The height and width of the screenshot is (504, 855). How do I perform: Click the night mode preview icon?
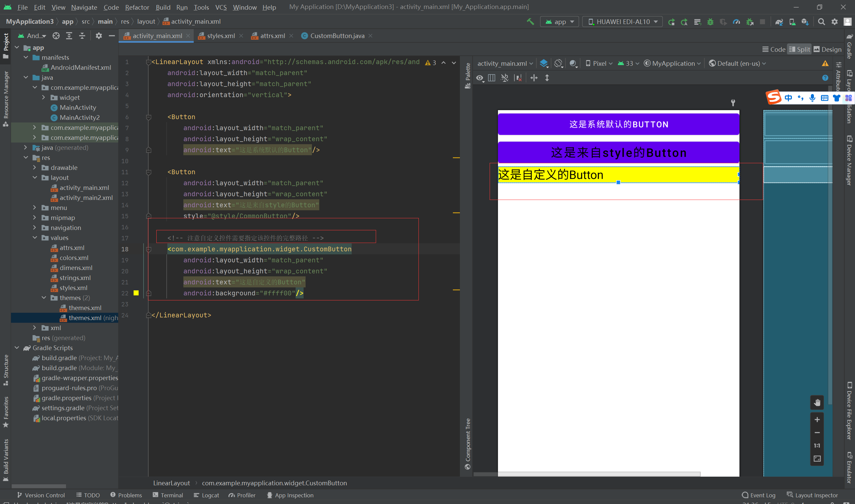tap(573, 63)
